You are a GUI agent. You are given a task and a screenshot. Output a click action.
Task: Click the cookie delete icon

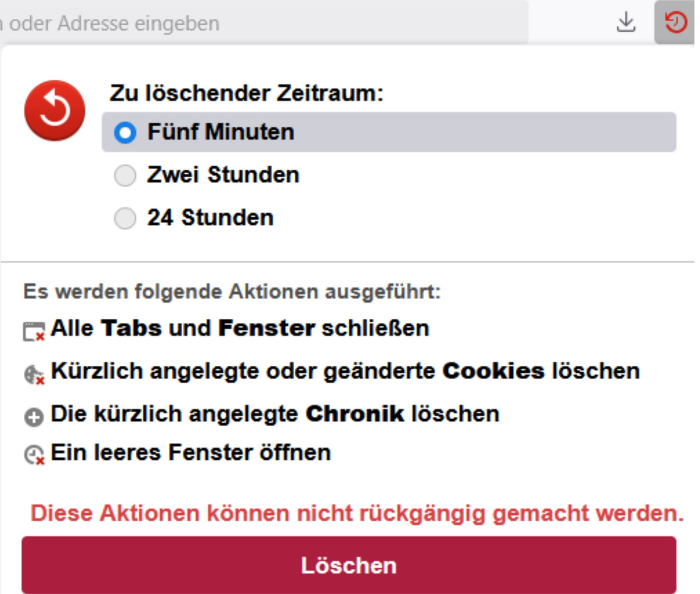[x=34, y=374]
